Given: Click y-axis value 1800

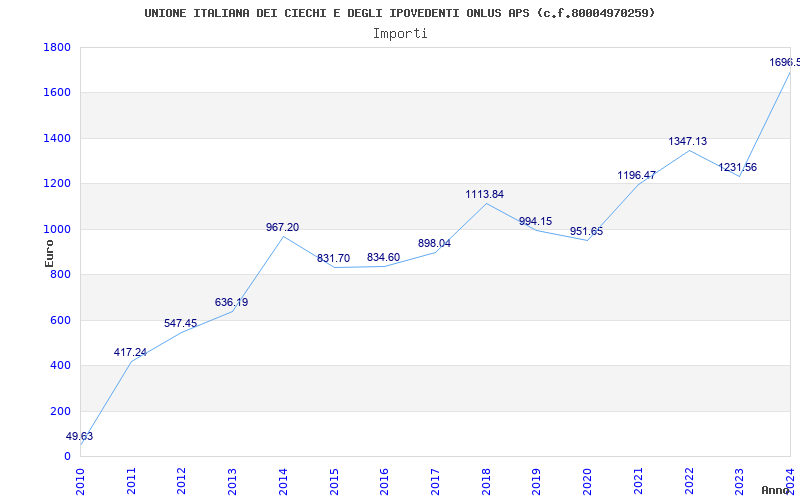Looking at the screenshot, I should 57,47.
